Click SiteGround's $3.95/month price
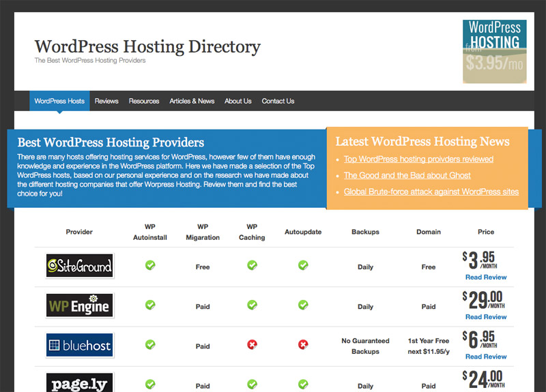This screenshot has width=546, height=392. (480, 260)
